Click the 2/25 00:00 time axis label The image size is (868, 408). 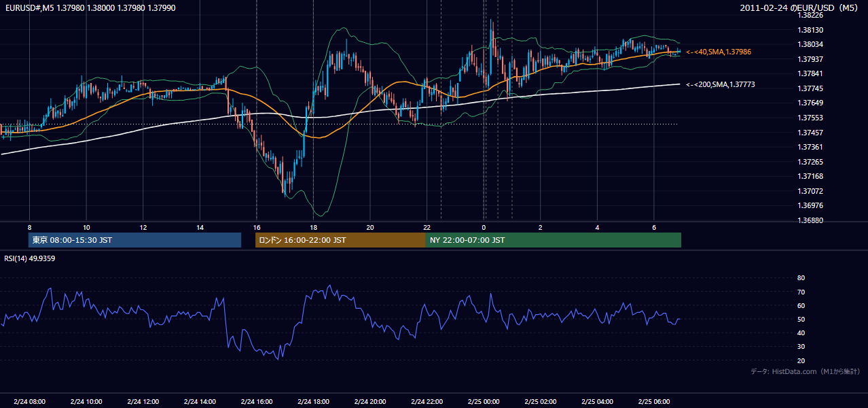[x=484, y=401]
